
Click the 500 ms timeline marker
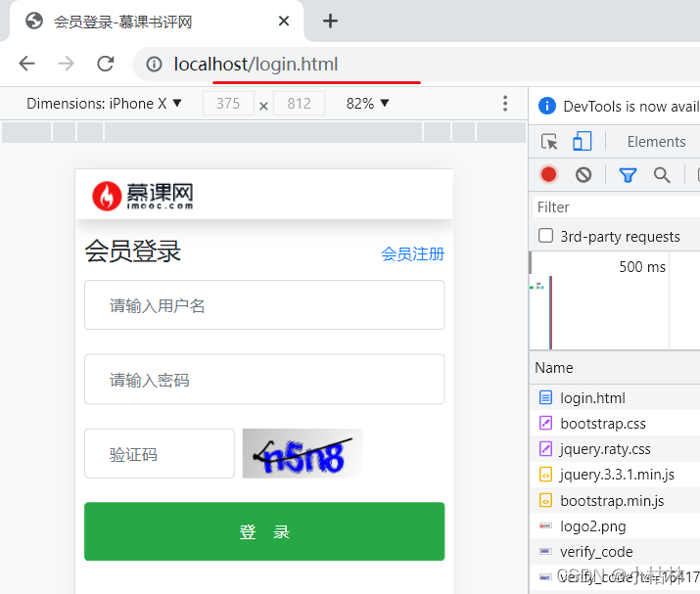click(642, 267)
